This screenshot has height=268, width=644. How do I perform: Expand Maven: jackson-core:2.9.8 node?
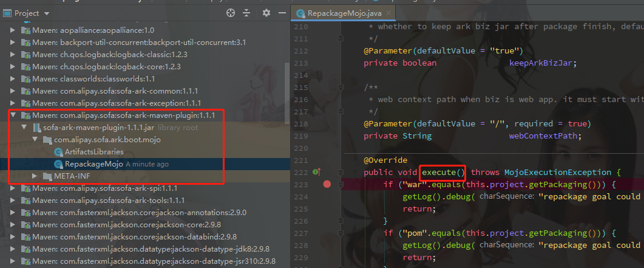tap(13, 225)
